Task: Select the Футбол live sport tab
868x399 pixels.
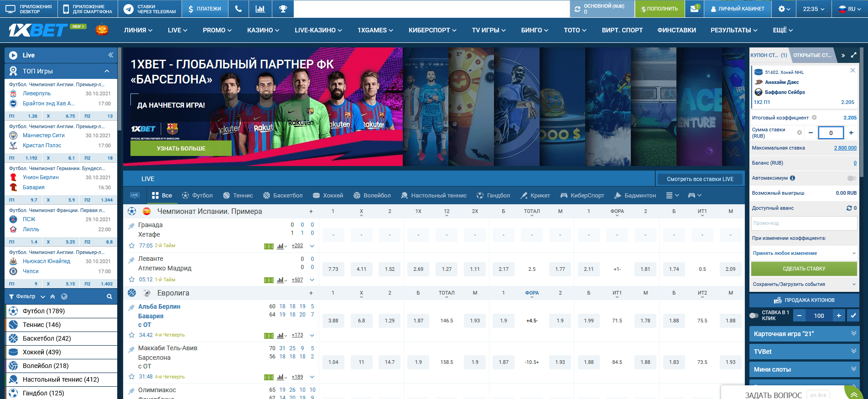Action: (x=197, y=195)
